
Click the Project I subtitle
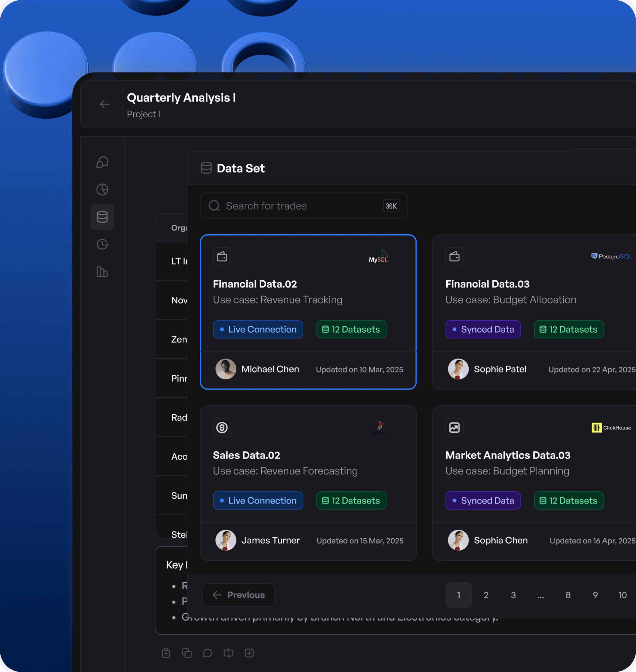click(x=144, y=114)
